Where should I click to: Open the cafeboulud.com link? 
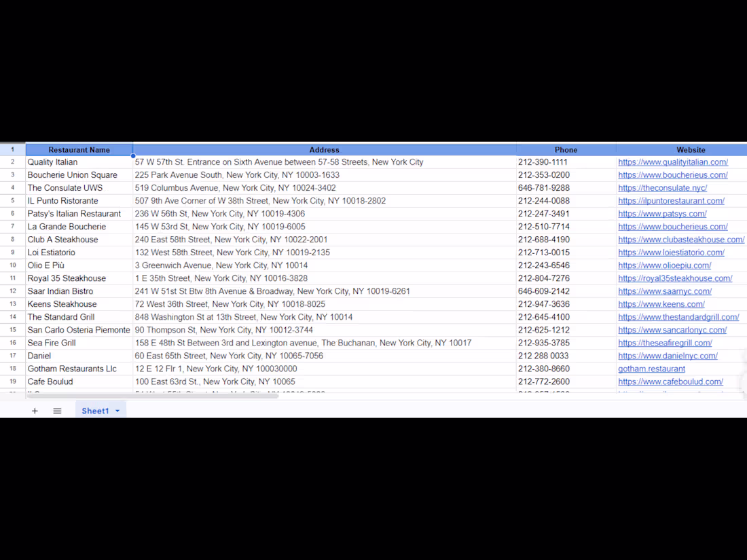[670, 381]
